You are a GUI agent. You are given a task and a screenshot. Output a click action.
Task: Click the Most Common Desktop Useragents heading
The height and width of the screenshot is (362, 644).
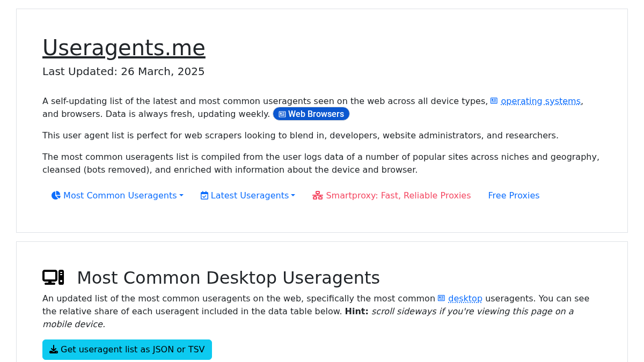(x=228, y=277)
